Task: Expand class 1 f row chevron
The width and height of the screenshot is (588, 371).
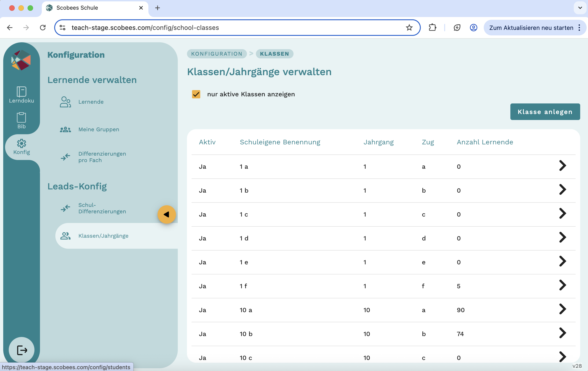Action: (562, 285)
